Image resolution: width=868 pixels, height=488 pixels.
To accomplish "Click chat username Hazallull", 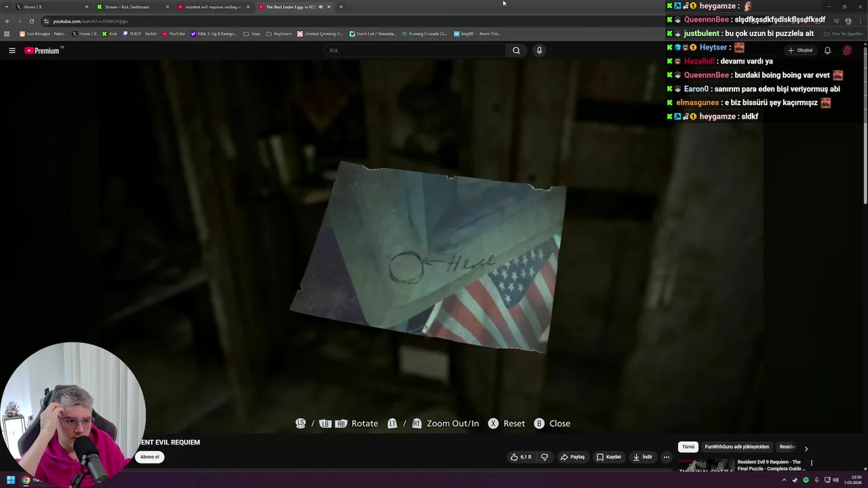I will 699,61.
